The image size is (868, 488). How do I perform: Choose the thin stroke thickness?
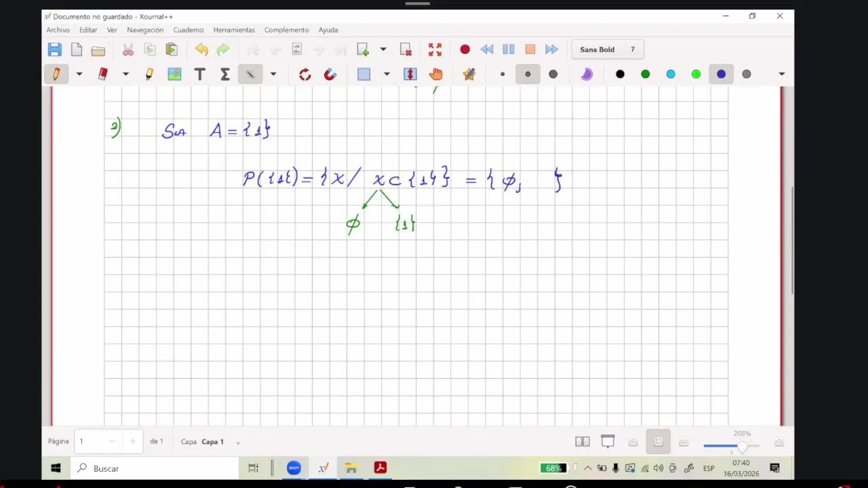coord(502,74)
